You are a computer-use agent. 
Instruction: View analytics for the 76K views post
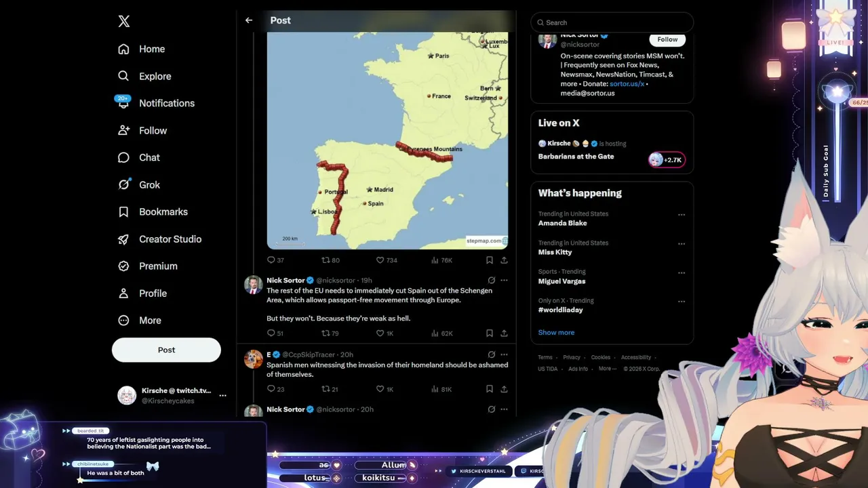pos(441,260)
